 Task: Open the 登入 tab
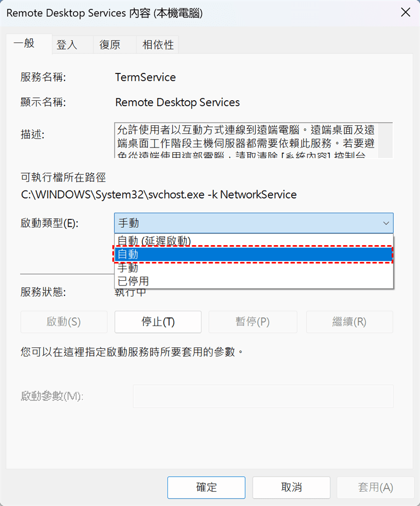point(67,45)
